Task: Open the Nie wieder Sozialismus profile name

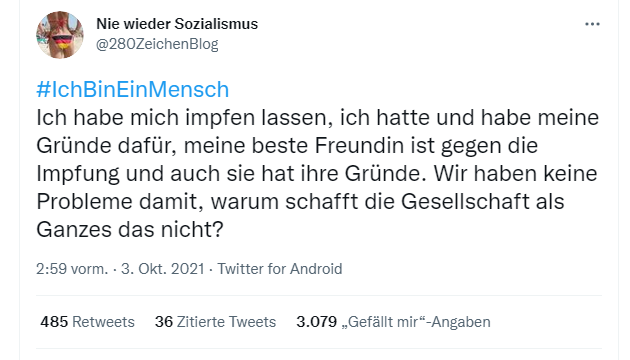Action: pos(177,24)
